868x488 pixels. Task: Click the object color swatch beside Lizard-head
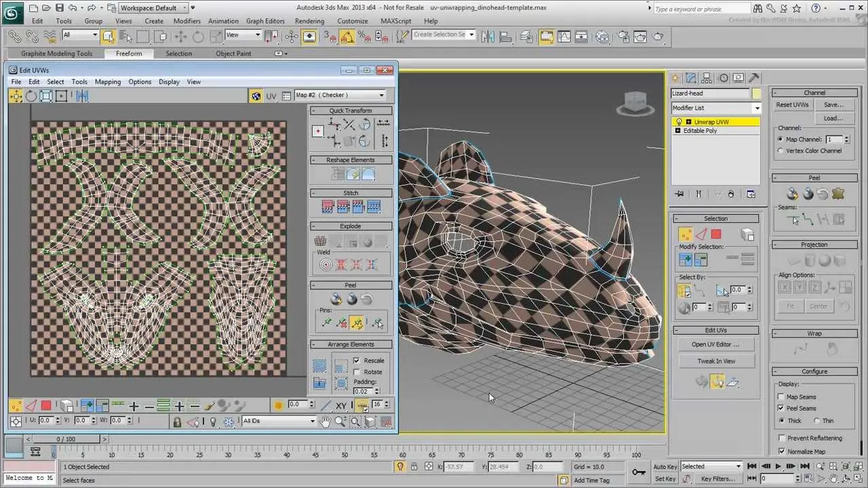click(x=756, y=94)
